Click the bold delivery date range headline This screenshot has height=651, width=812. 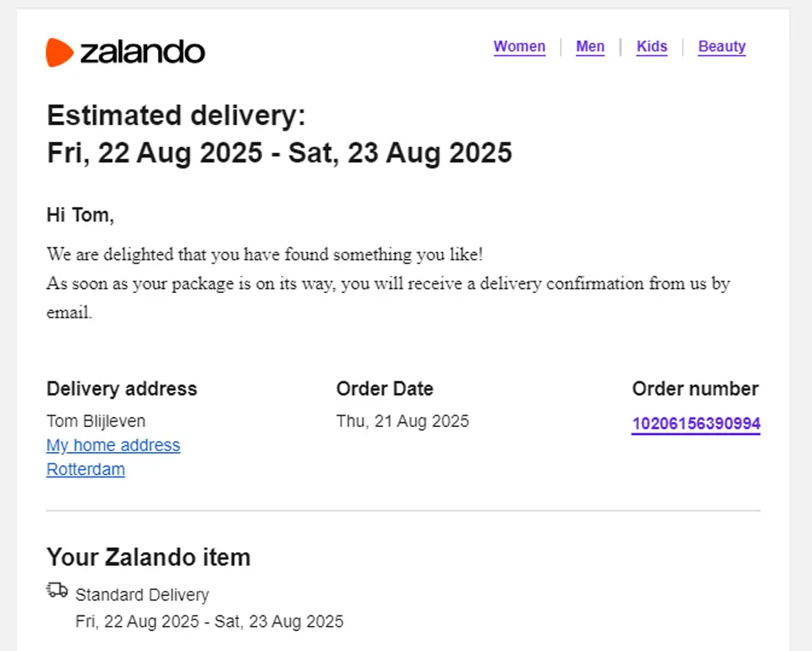pos(279,153)
